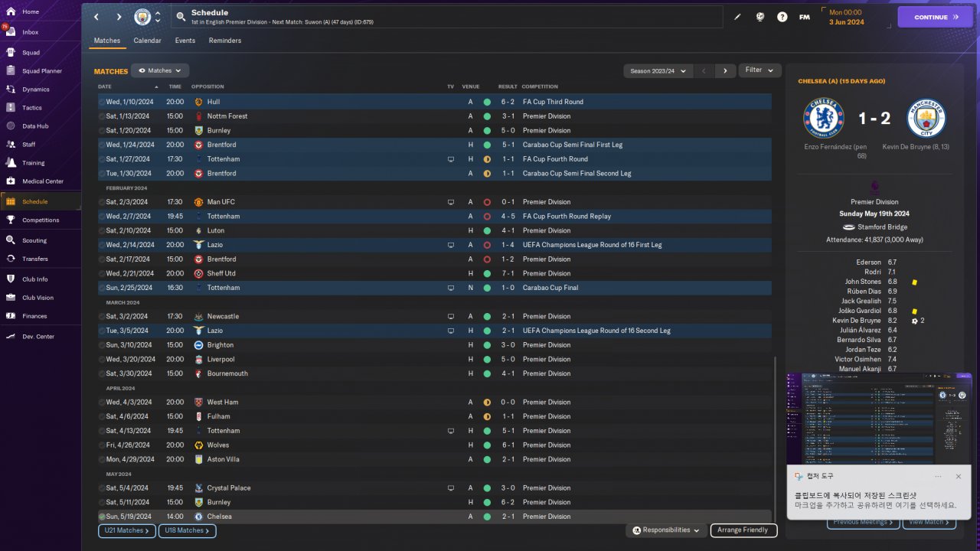Screen dimensions: 980x551
Task: Switch to the Events tab
Action: point(185,41)
